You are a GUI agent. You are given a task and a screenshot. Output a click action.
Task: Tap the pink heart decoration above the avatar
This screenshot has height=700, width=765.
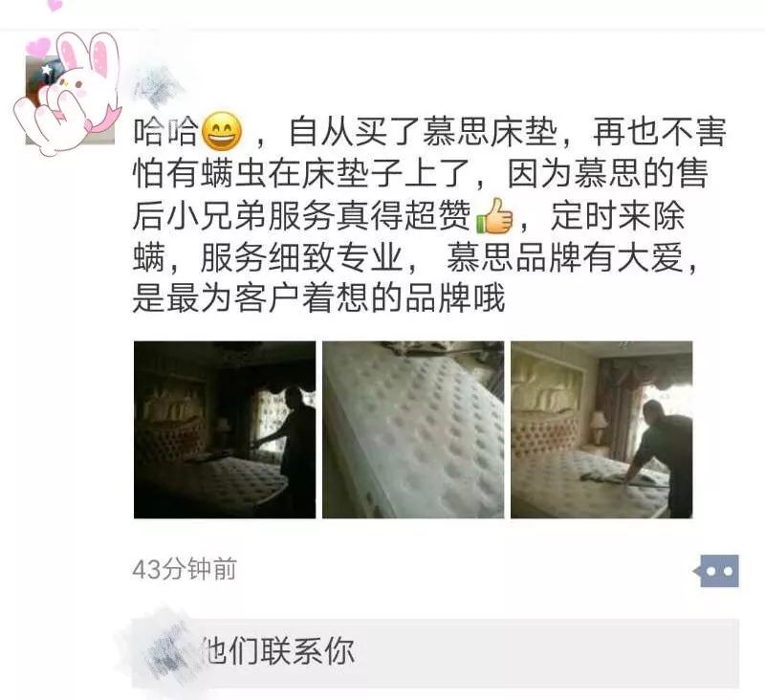click(x=38, y=48)
